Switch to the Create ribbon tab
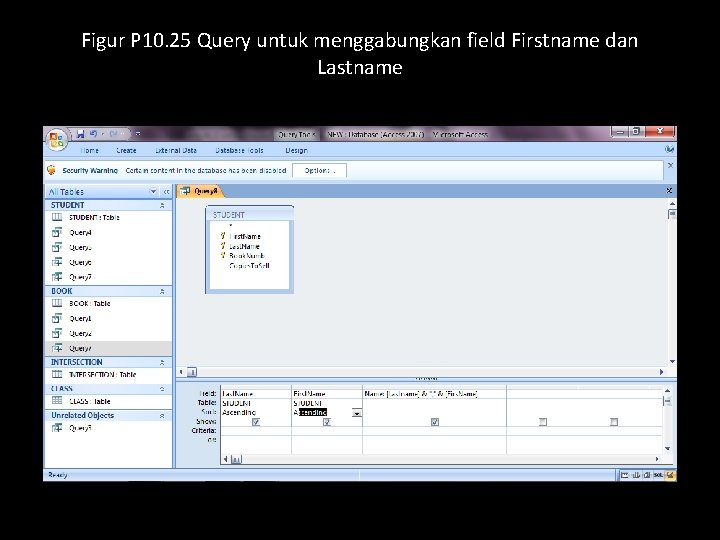720x540 pixels. tap(126, 150)
